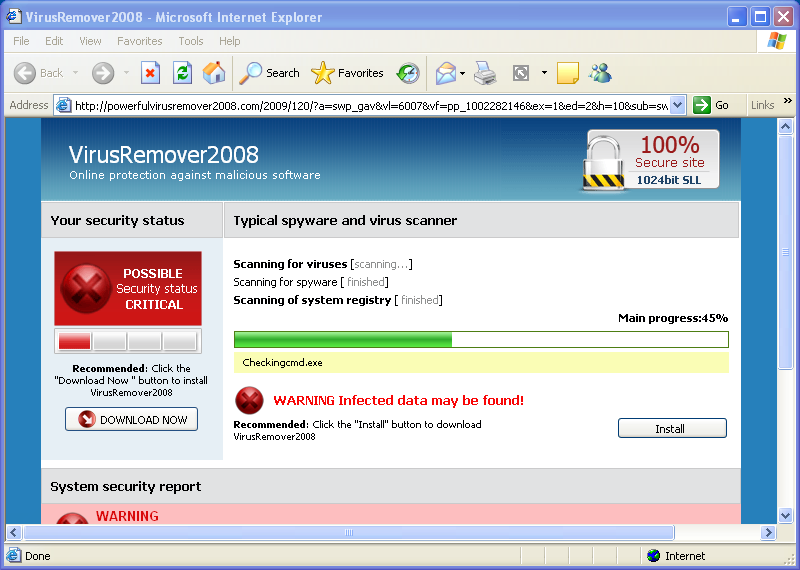
Task: Click the 'Scanning for spyware' line
Action: 311,282
